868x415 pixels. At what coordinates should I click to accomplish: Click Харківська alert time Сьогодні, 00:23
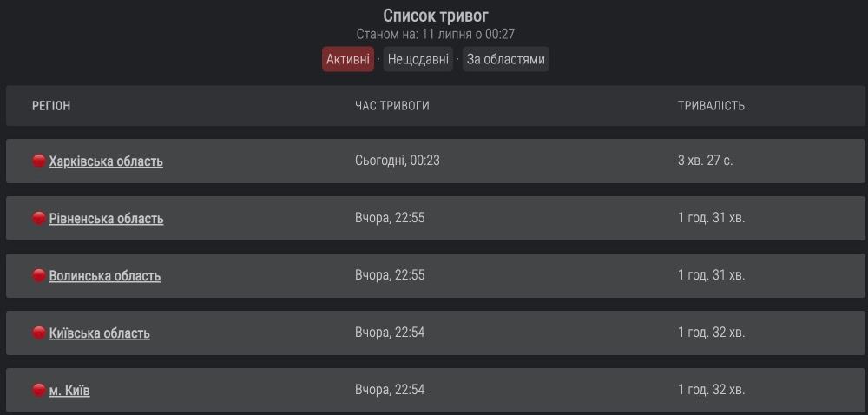[x=398, y=161]
